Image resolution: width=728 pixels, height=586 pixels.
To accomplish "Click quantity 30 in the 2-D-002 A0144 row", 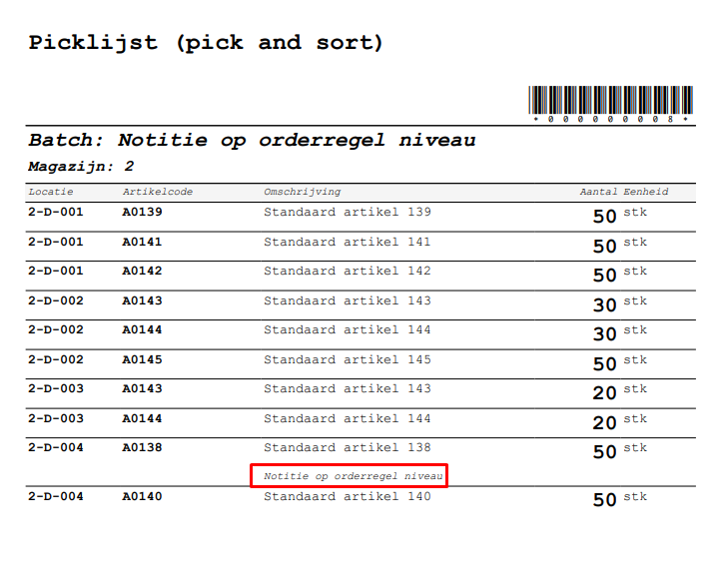I will pos(604,334).
